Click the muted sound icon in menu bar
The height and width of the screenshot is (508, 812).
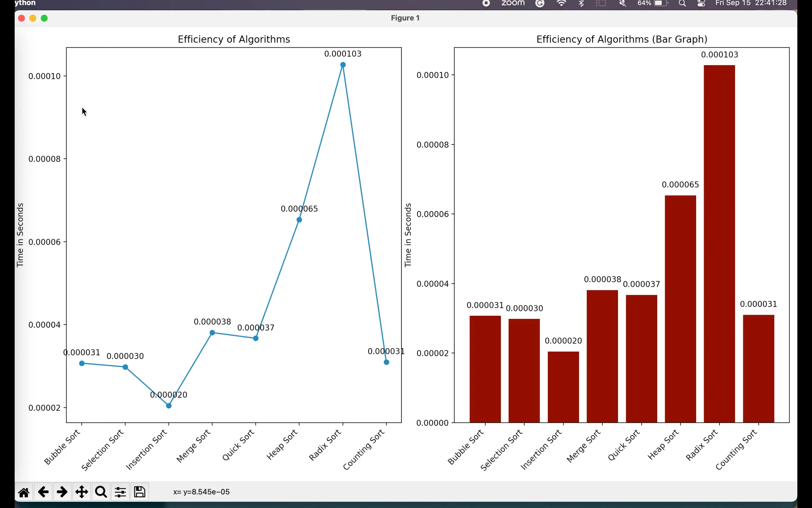pos(623,3)
